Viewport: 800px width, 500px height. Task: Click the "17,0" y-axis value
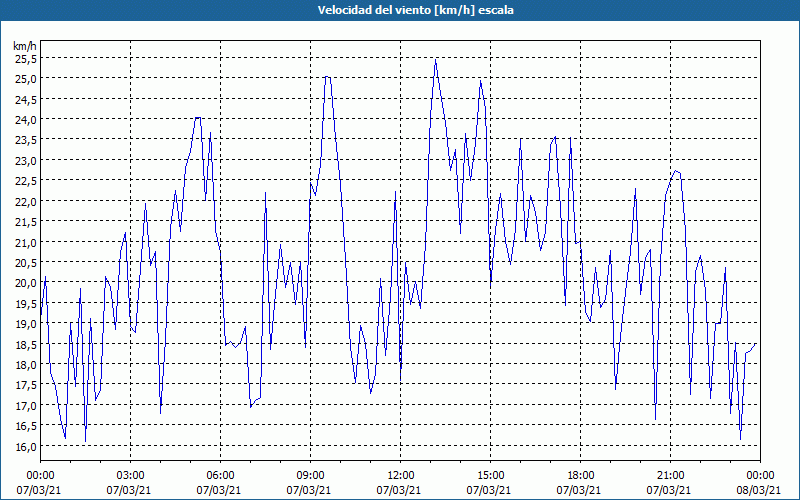point(25,406)
